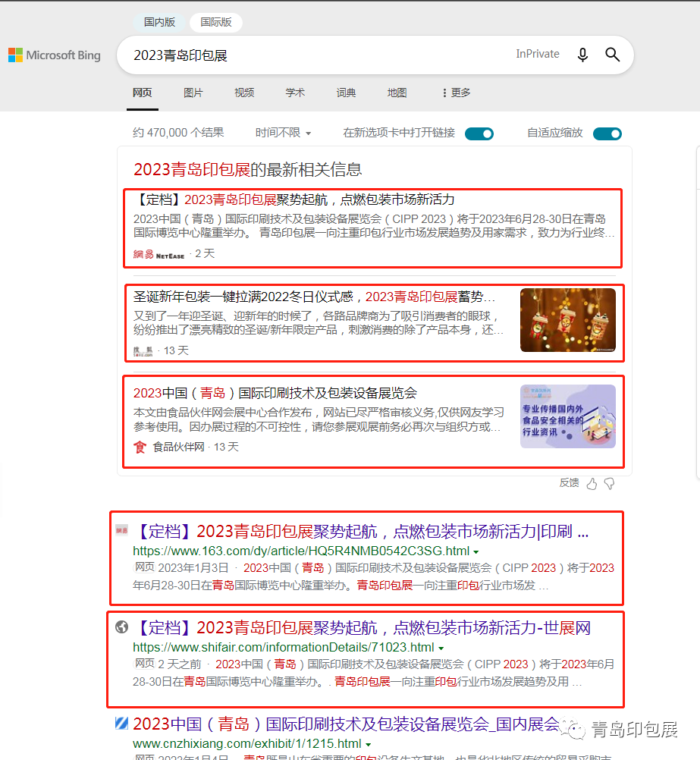Image resolution: width=700 pixels, height=760 pixels.
Task: Switch to the 地图 tab
Action: pos(397,93)
